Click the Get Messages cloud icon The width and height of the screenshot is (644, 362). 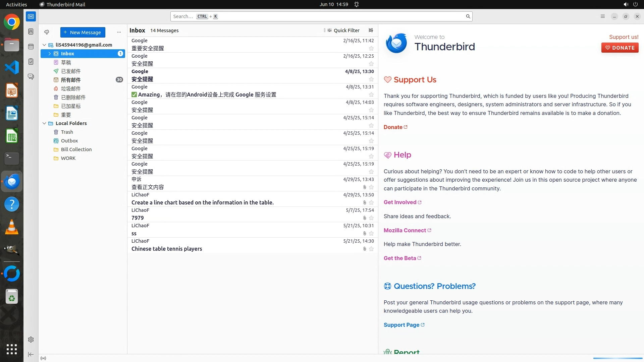(47, 32)
